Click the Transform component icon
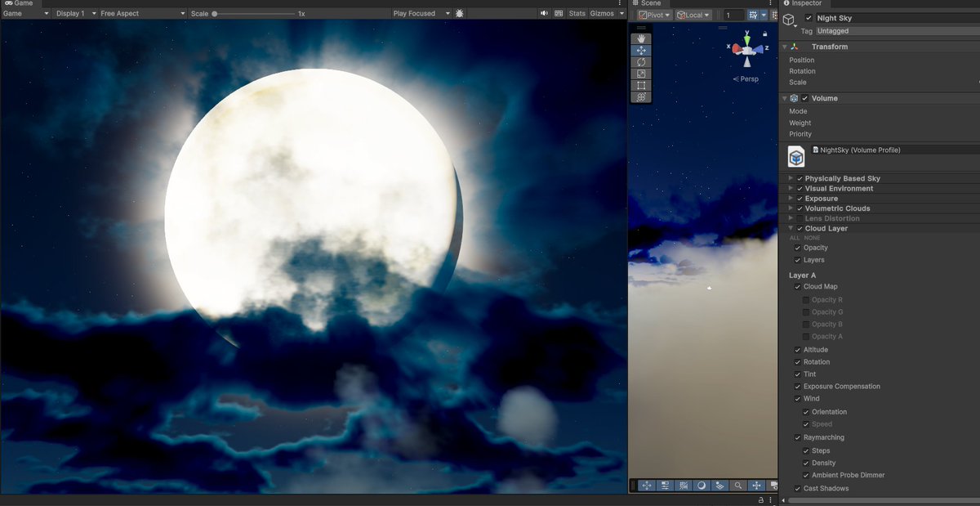980x506 pixels. tap(794, 47)
